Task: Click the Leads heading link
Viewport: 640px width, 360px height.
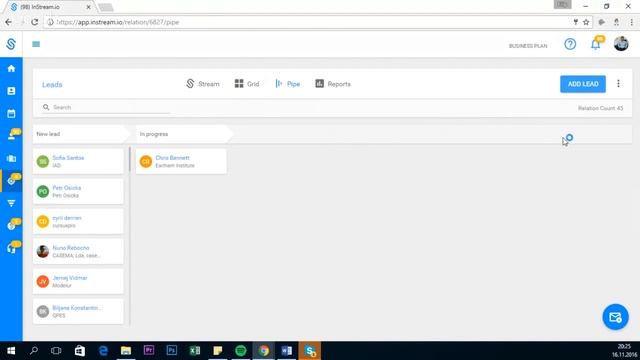Action: (x=52, y=84)
